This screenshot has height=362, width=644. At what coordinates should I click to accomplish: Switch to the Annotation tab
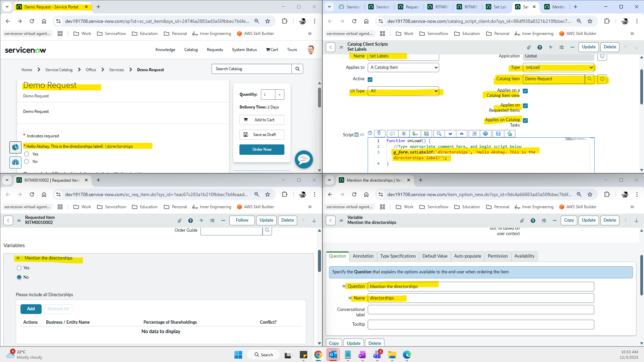[x=363, y=256]
